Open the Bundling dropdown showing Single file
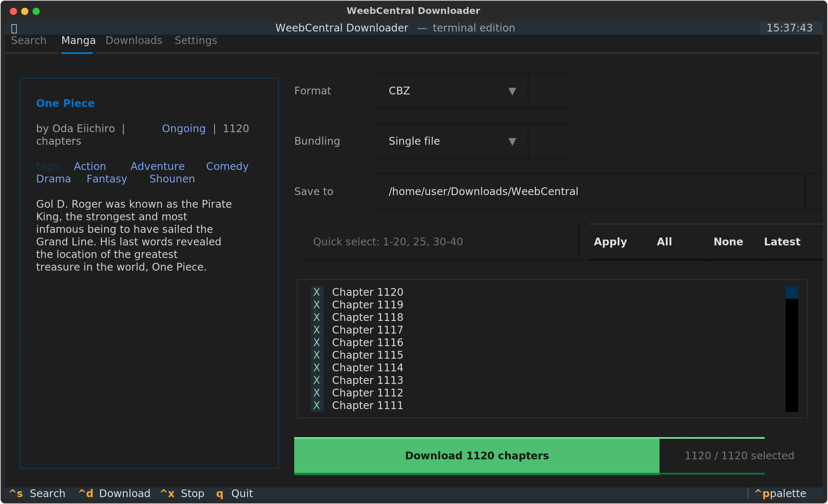This screenshot has height=504, width=828. tap(452, 141)
